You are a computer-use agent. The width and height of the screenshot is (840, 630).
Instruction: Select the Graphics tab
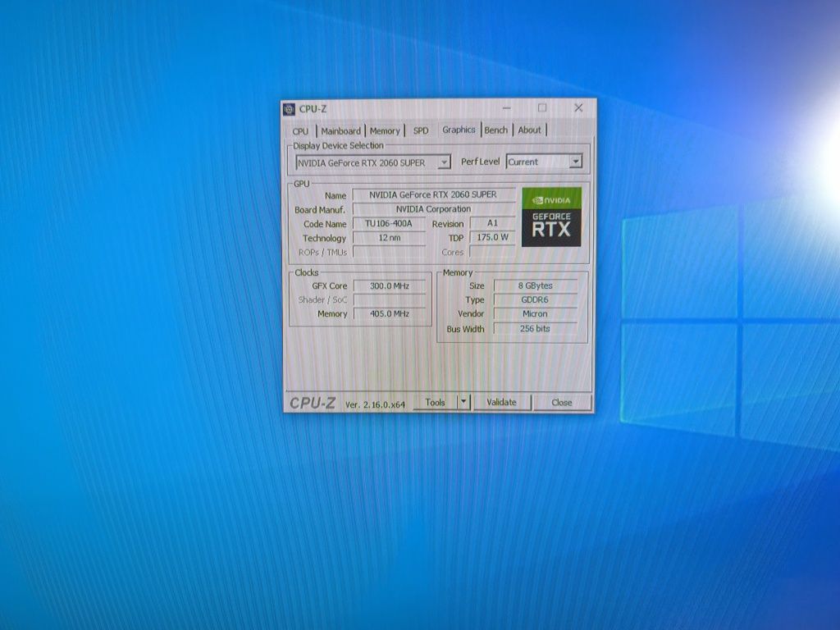click(x=459, y=130)
